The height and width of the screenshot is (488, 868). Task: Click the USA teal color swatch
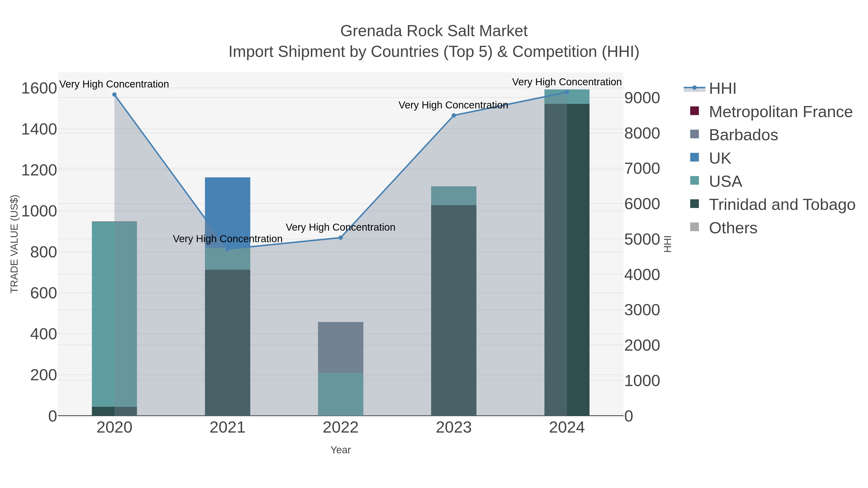tap(694, 180)
